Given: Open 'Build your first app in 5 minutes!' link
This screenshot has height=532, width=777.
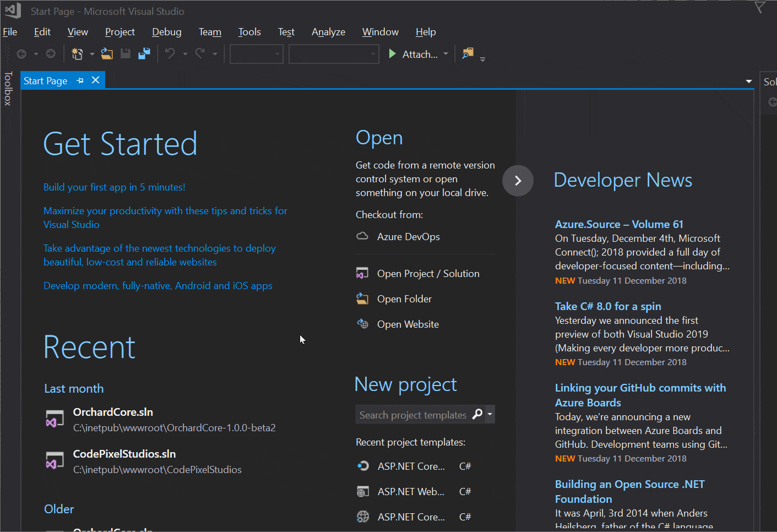Looking at the screenshot, I should pos(114,187).
